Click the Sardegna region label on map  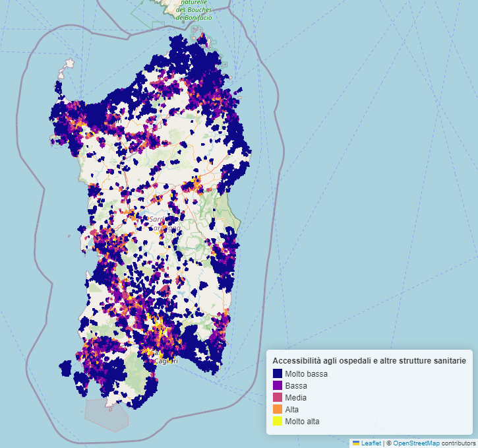(164, 224)
